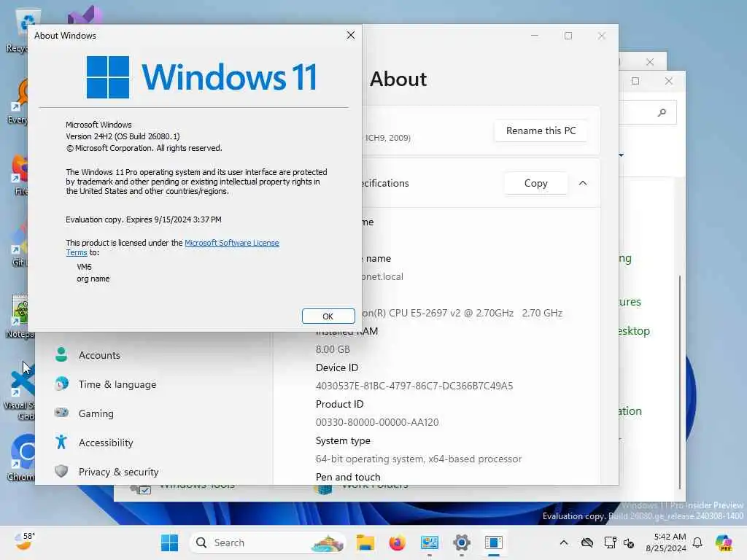
Task: Click OK in the About Windows dialog
Action: click(328, 316)
